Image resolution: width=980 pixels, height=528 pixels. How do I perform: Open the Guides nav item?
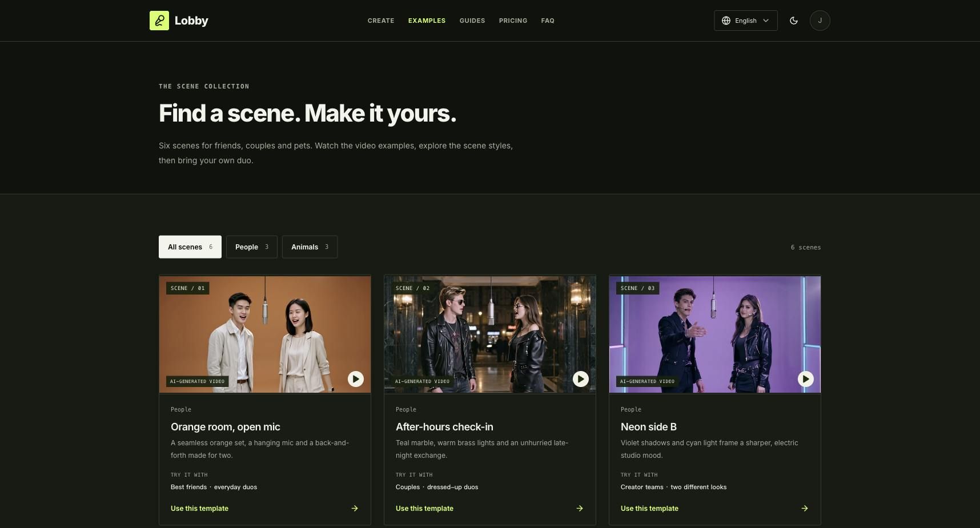point(472,21)
